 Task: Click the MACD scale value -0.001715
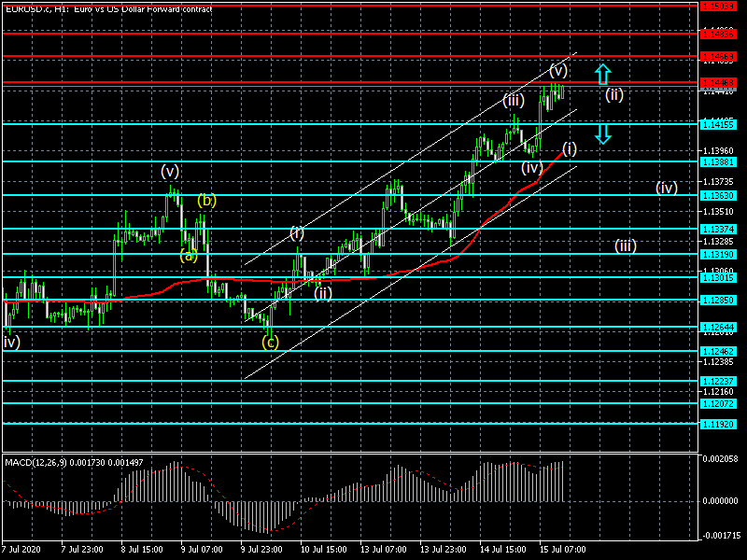click(x=720, y=535)
